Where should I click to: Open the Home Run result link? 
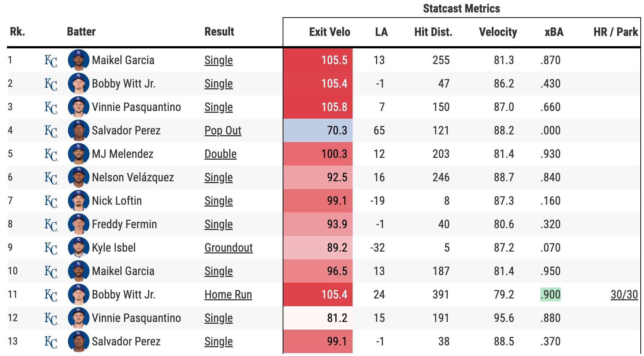[228, 294]
